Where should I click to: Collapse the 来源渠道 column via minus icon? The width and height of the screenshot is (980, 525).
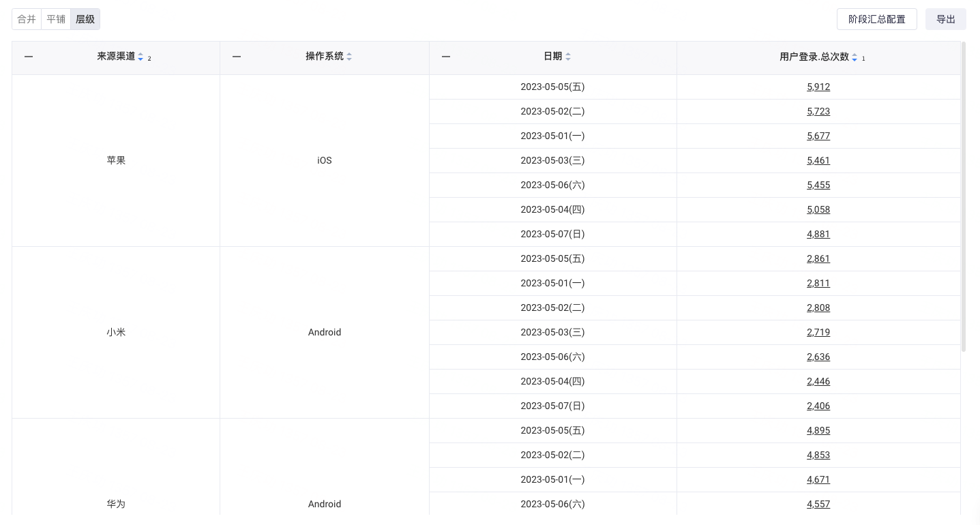pos(29,57)
